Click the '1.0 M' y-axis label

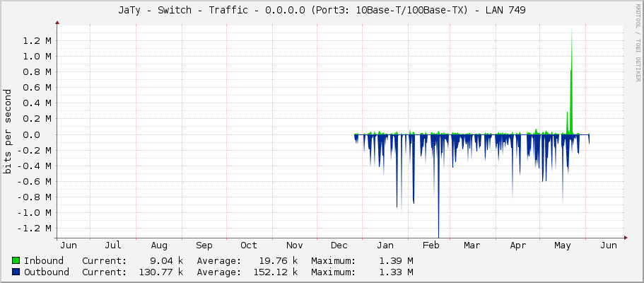click(x=37, y=57)
